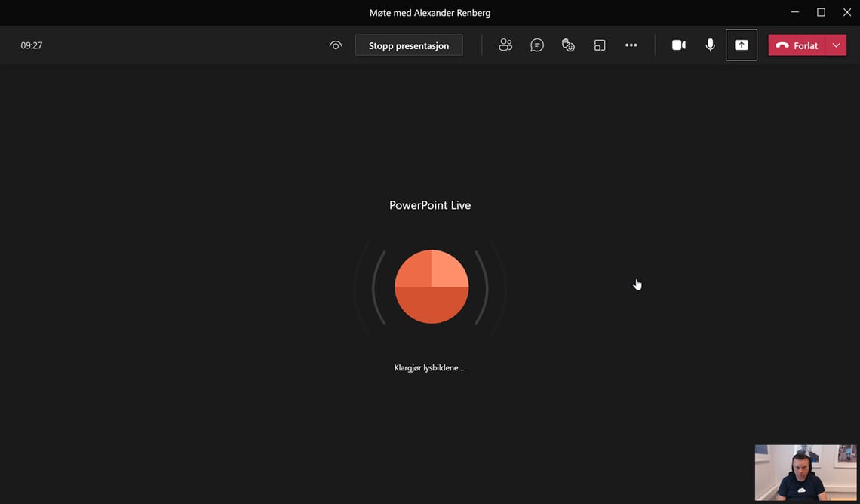
Task: Click the Stopp presentasjon button
Action: point(408,45)
